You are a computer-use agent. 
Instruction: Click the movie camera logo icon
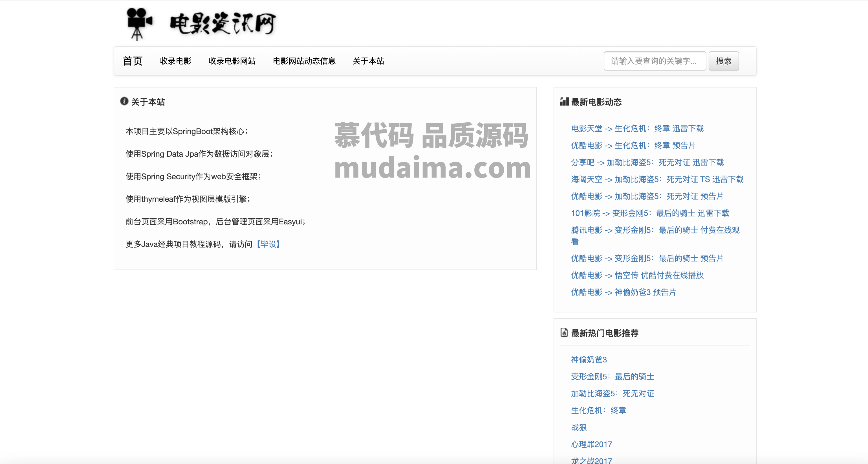139,24
